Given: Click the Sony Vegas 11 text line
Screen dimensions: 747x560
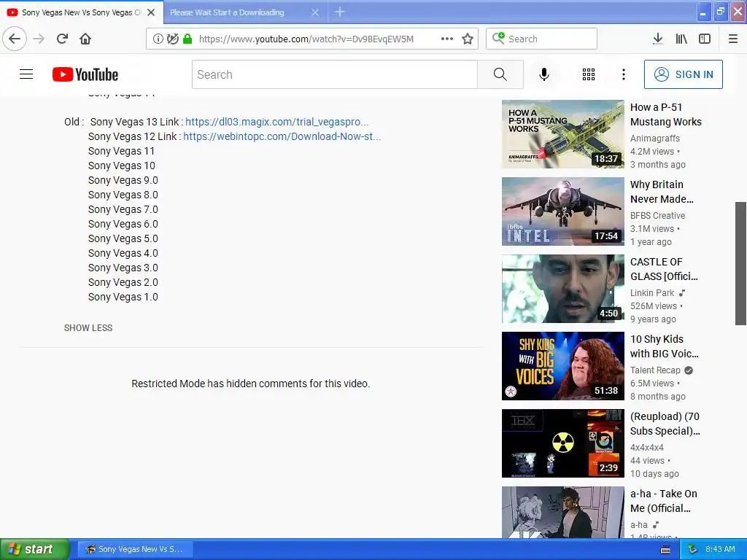Looking at the screenshot, I should (x=122, y=152).
